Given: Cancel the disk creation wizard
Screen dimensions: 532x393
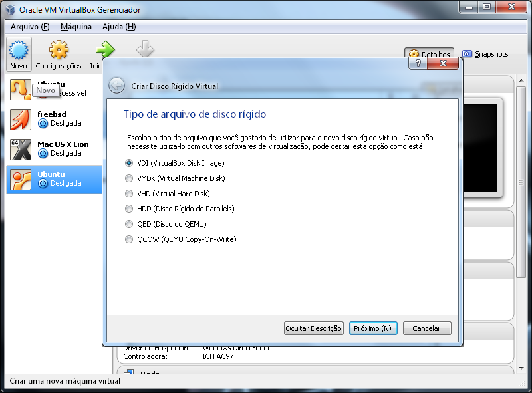Looking at the screenshot, I should [427, 328].
